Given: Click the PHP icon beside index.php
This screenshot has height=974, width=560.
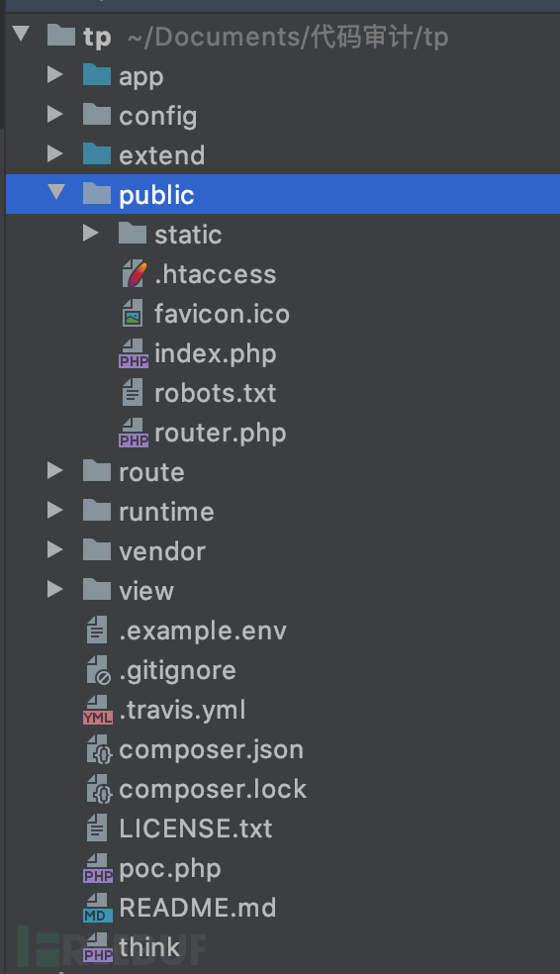Looking at the screenshot, I should coord(134,354).
